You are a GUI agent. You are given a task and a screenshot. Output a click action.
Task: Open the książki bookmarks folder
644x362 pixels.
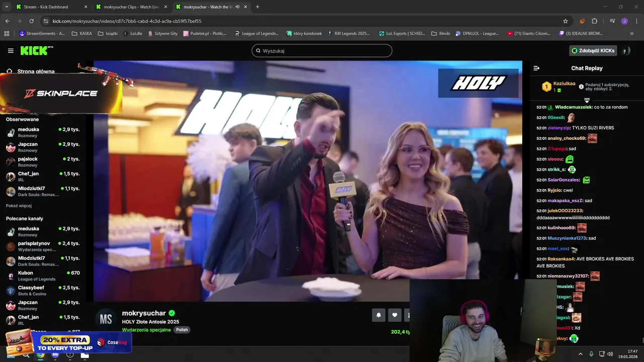tap(108, 34)
